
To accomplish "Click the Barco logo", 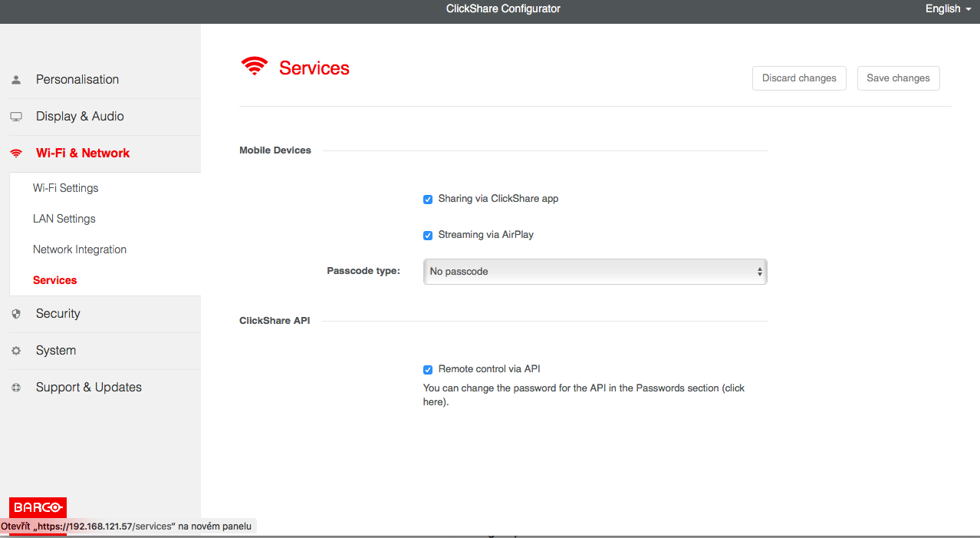I will point(38,507).
